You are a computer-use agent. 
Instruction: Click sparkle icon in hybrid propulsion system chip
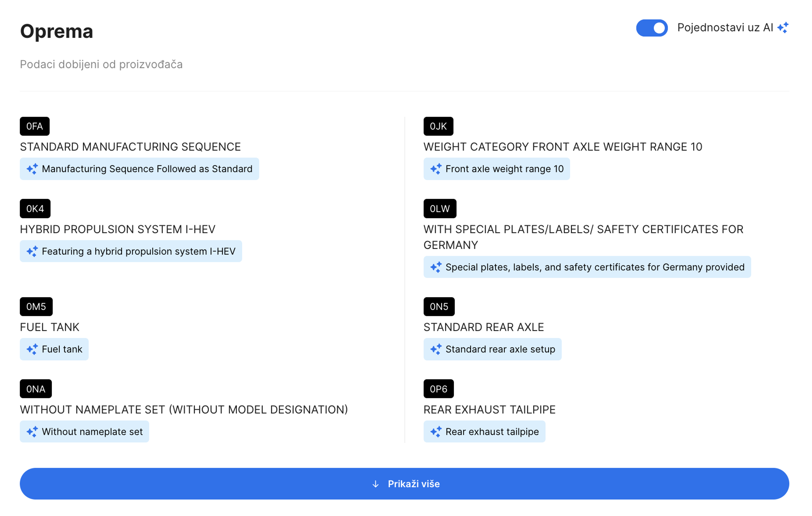pos(32,251)
